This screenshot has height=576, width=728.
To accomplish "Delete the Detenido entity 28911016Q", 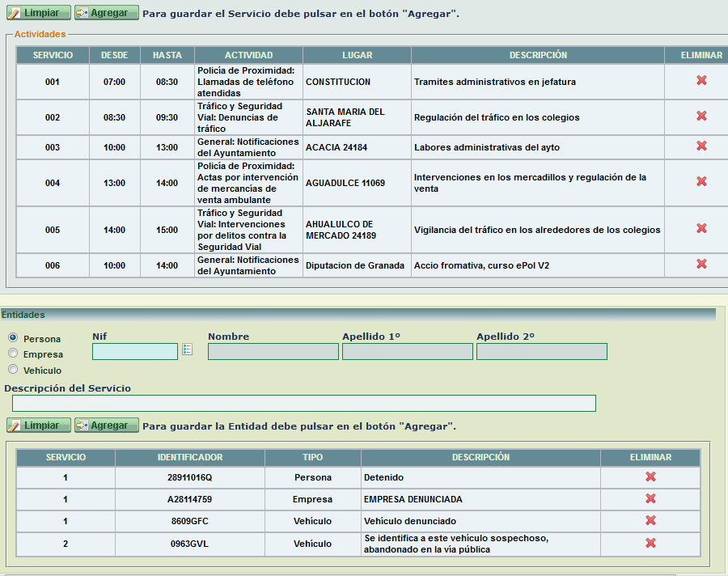I will tap(650, 477).
